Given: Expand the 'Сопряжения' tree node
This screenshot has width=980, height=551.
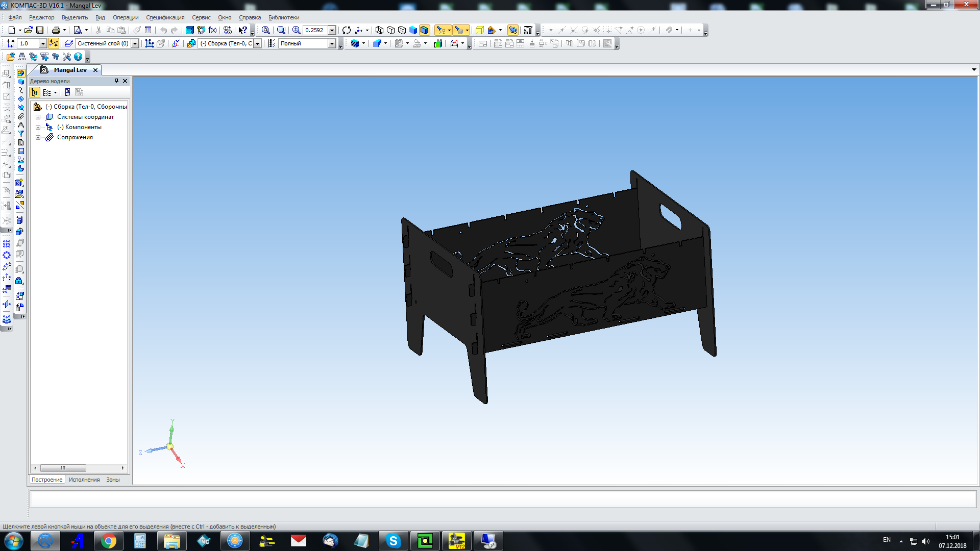Looking at the screenshot, I should point(38,137).
